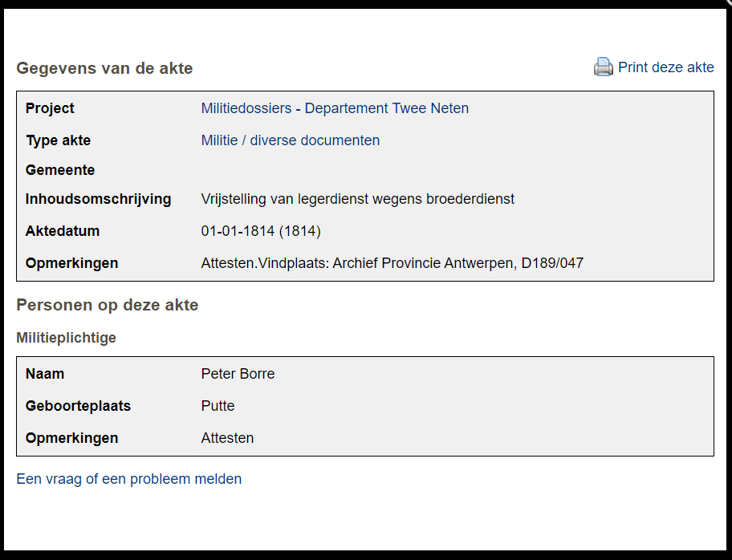Click the 'Gemeente' row label
Screen dimensions: 732x560
[x=60, y=170]
